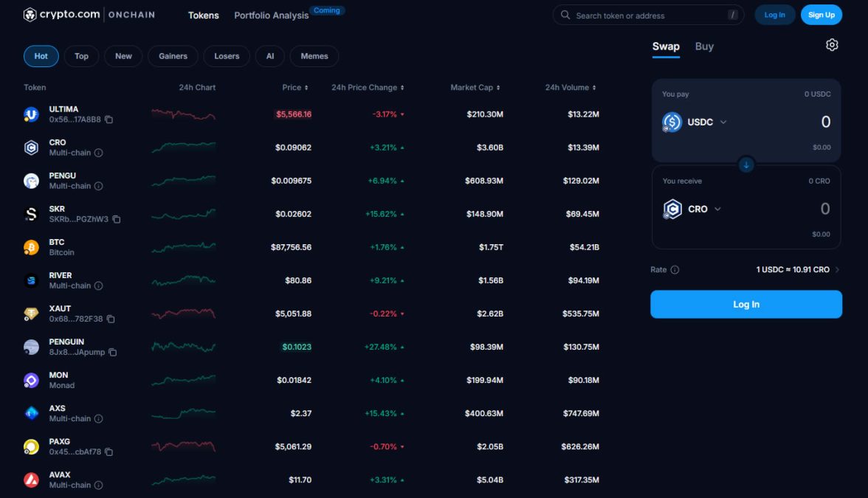Image resolution: width=868 pixels, height=498 pixels.
Task: Sort by Market Cap column
Action: pyautogui.click(x=475, y=87)
